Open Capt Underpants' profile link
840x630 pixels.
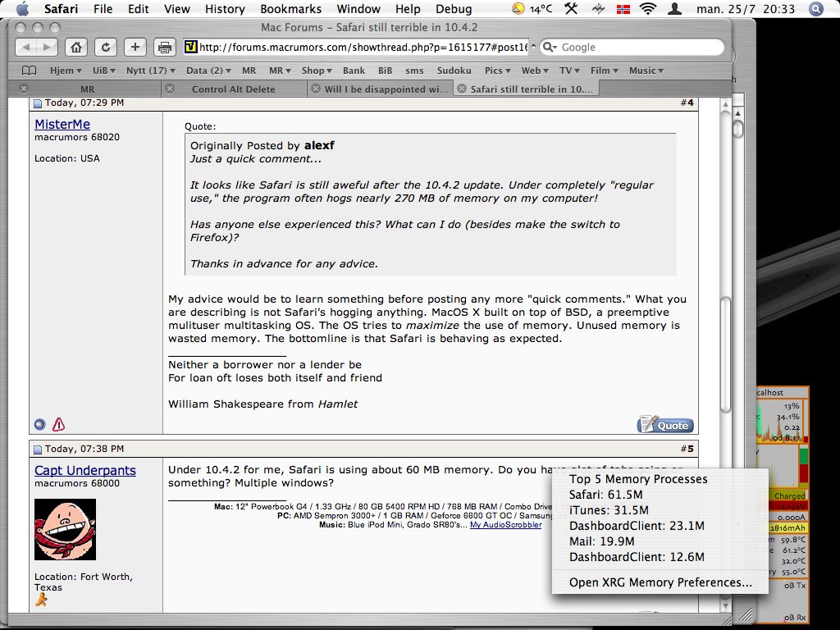point(85,470)
